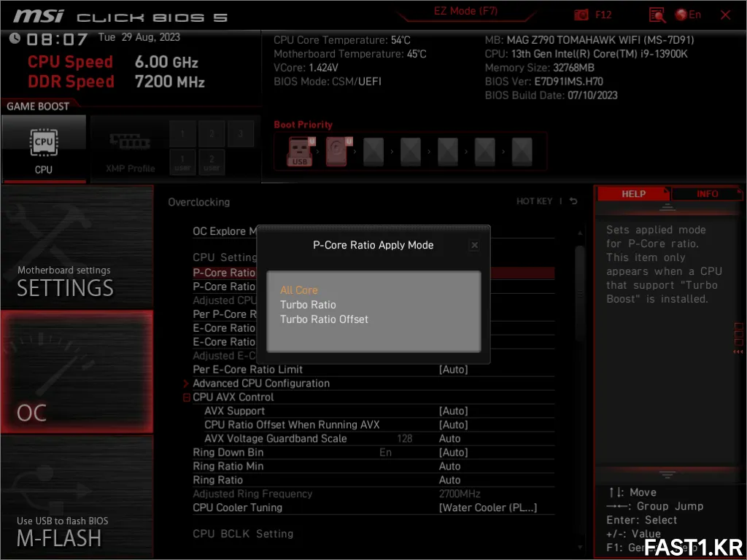The width and height of the screenshot is (747, 560).
Task: Open the SETTINGS motherboard section
Action: tap(77, 246)
